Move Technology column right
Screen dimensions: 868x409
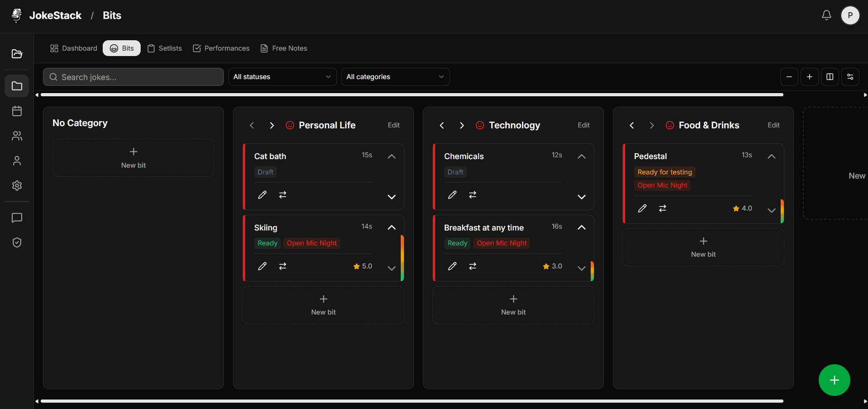462,125
